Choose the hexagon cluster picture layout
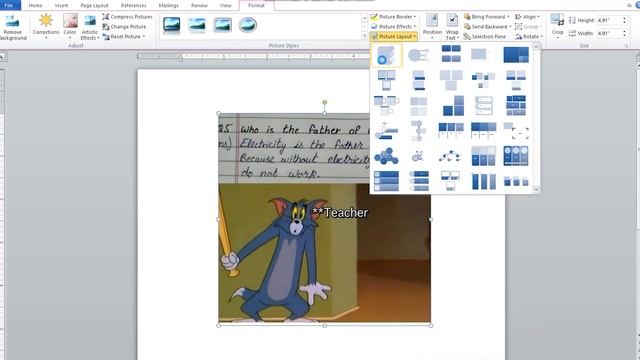 386,156
